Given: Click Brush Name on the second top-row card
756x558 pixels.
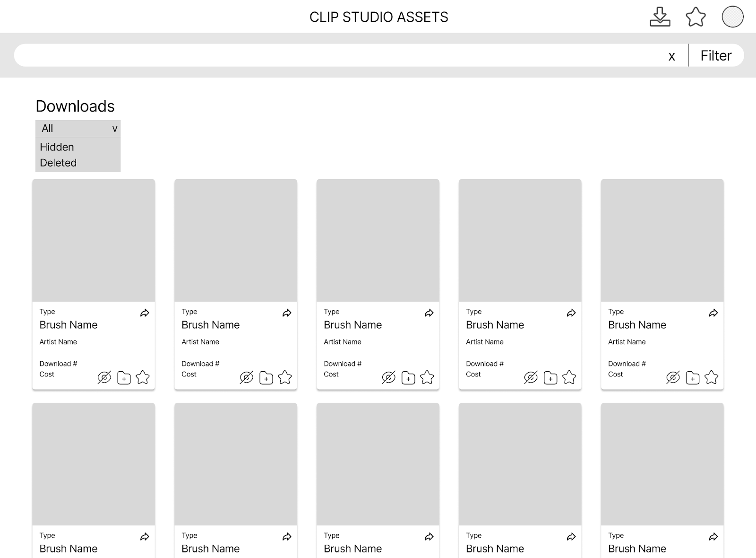Looking at the screenshot, I should pyautogui.click(x=211, y=325).
